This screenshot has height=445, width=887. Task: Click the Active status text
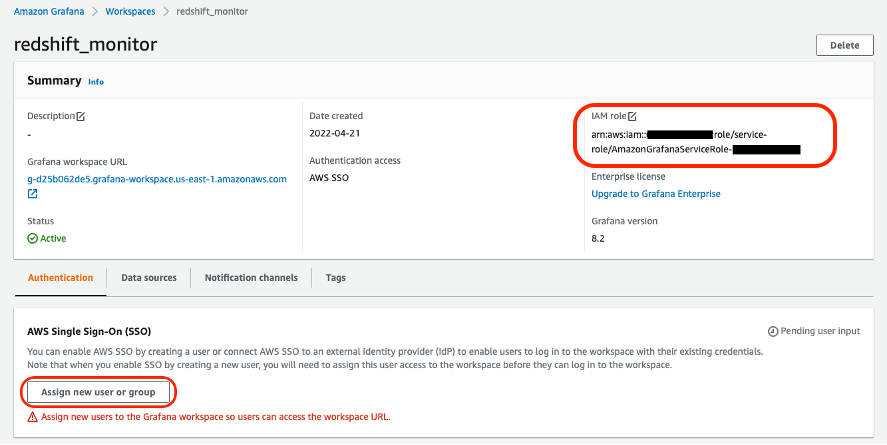tap(53, 239)
